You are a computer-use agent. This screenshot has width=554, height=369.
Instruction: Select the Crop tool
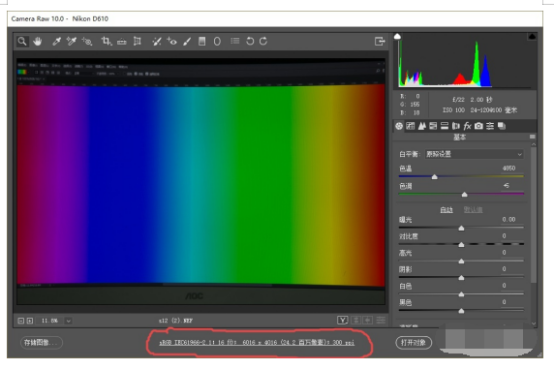106,42
